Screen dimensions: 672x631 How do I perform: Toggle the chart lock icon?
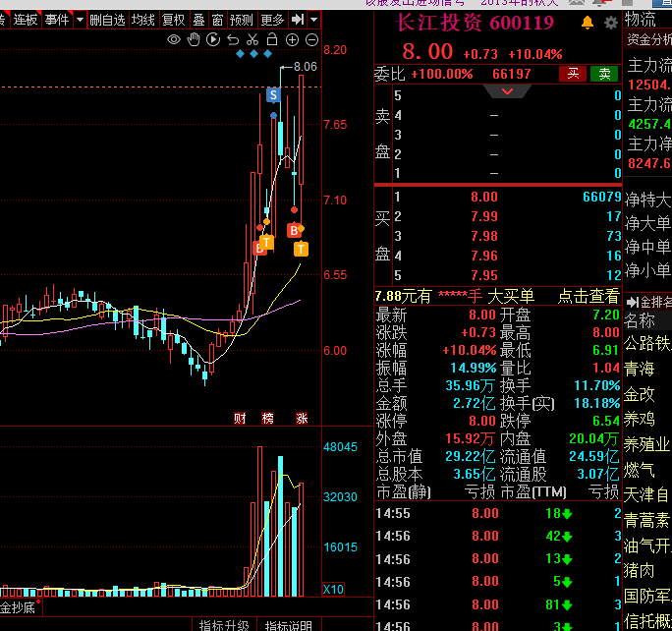[x=272, y=40]
